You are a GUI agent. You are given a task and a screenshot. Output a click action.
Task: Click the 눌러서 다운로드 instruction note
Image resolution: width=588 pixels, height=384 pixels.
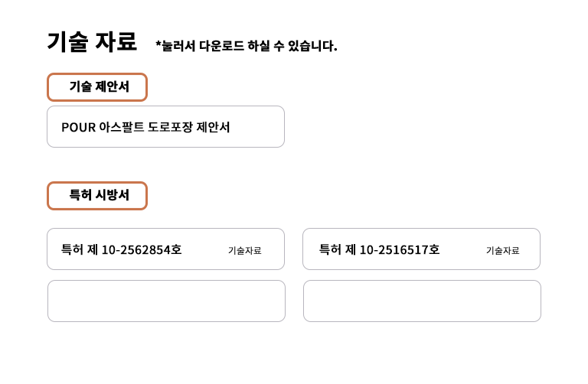coord(246,46)
